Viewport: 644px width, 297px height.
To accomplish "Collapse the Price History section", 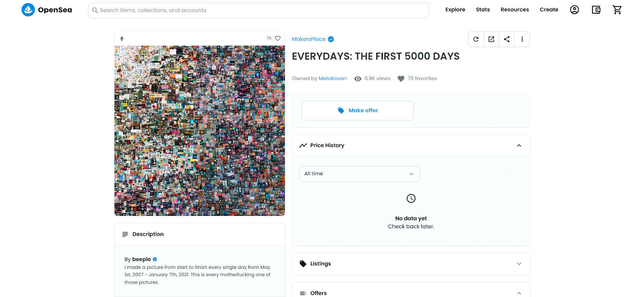I will tap(519, 145).
